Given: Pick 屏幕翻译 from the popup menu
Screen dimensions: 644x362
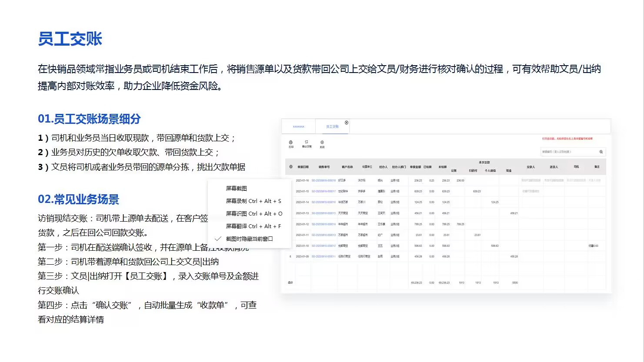Looking at the screenshot, I should (254, 226).
